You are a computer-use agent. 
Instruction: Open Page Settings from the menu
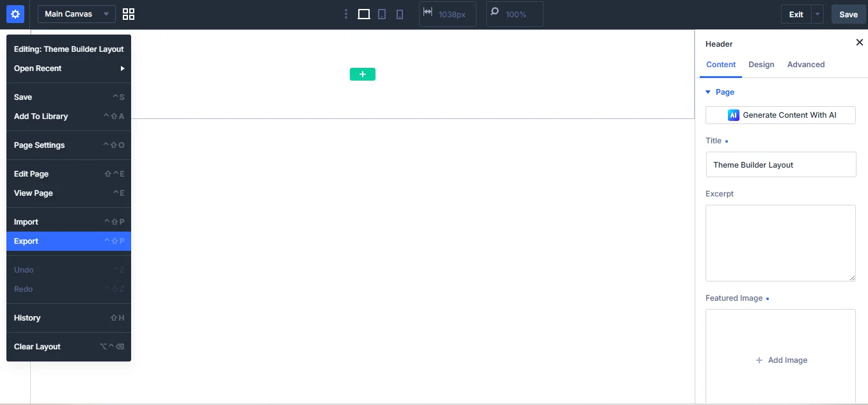click(68, 145)
